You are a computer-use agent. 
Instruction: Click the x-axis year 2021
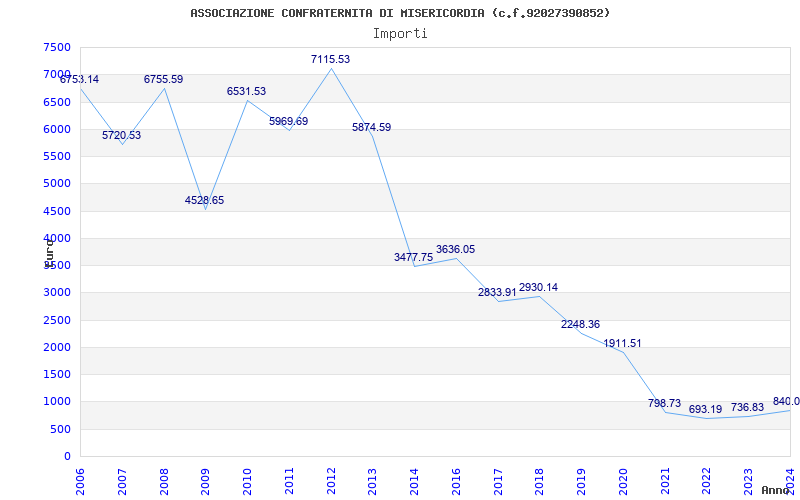coord(665,482)
